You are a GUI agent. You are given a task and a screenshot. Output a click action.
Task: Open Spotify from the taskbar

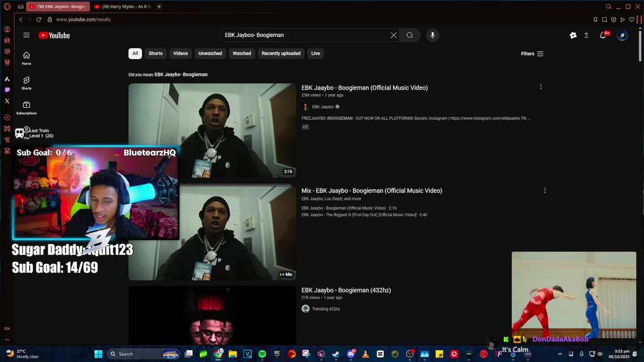(262, 354)
